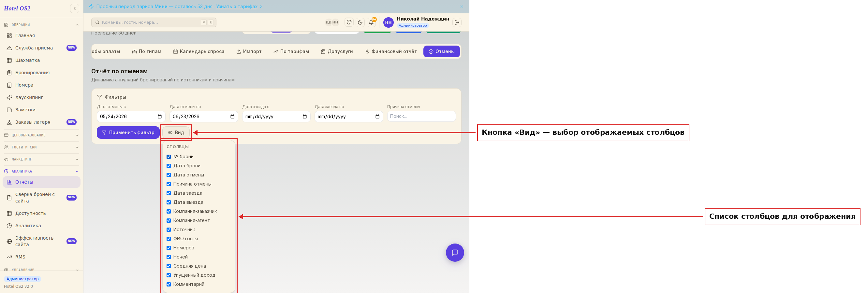
Task: Open notifications bell icon
Action: 371,22
